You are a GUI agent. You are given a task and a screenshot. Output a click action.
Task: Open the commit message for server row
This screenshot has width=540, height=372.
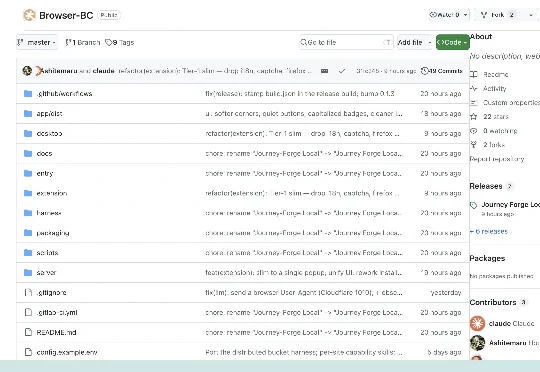pyautogui.click(x=303, y=273)
